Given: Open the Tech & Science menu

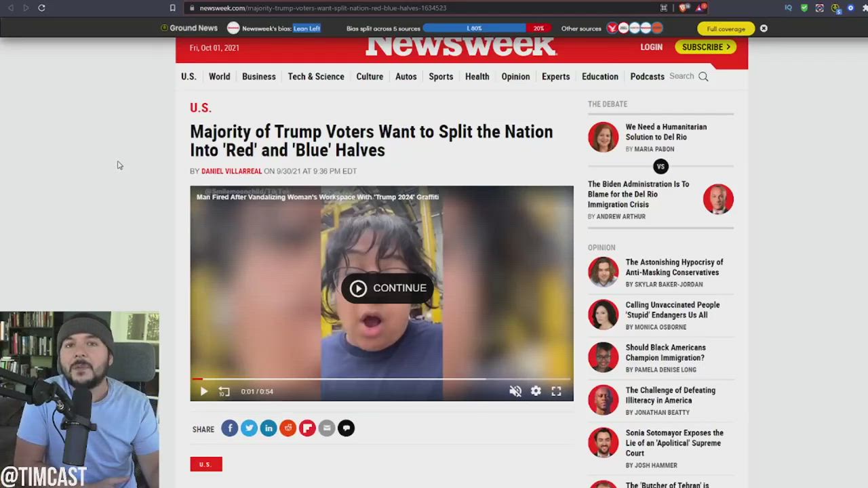Looking at the screenshot, I should [316, 77].
